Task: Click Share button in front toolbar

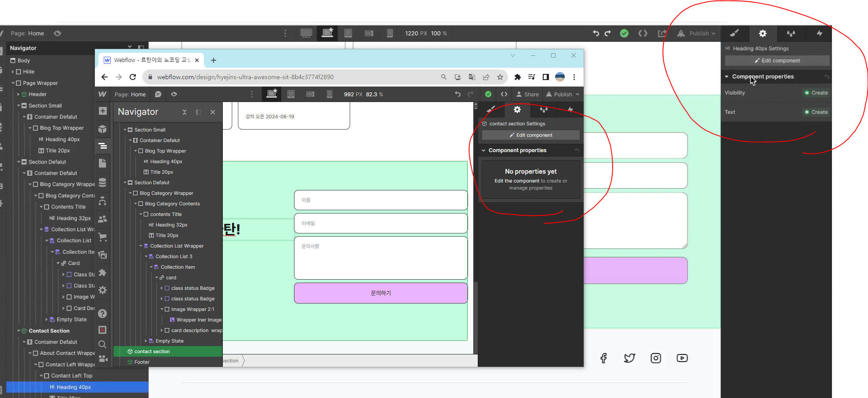Action: (x=527, y=94)
